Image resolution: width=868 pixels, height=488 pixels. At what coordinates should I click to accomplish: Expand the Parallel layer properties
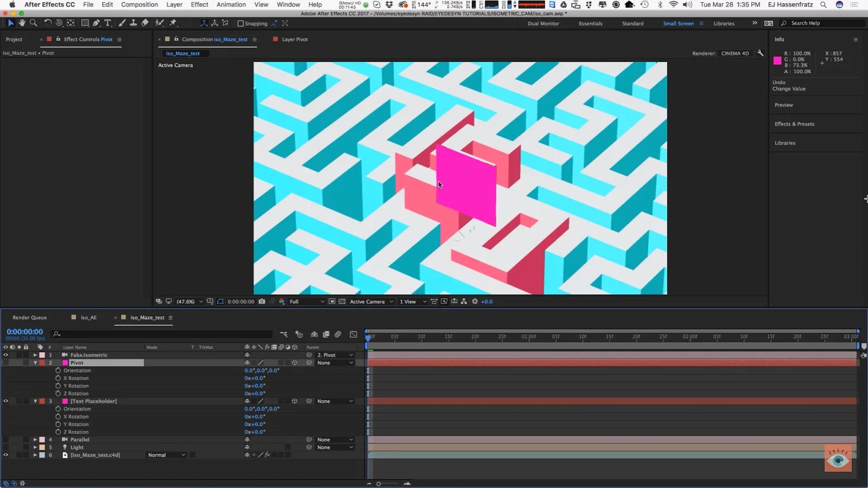pyautogui.click(x=35, y=440)
